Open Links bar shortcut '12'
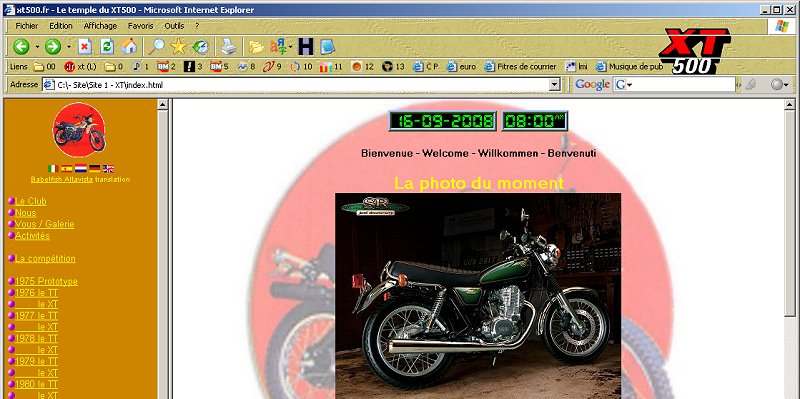The height and width of the screenshot is (399, 800). [362, 66]
